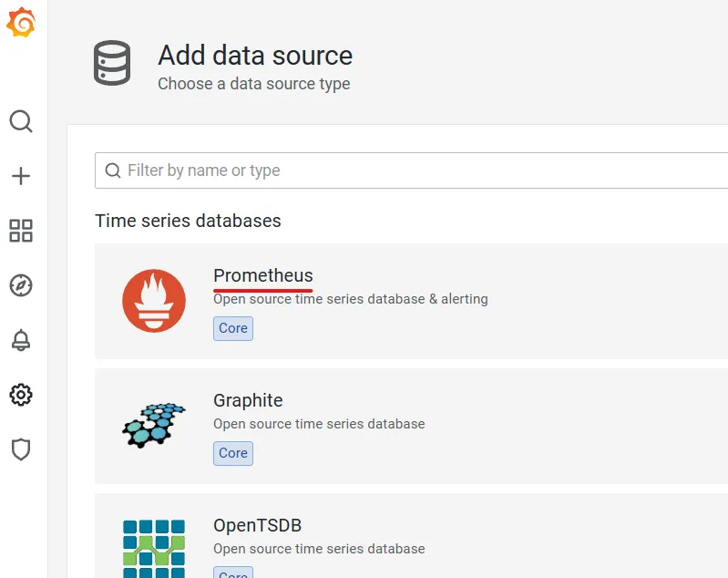The width and height of the screenshot is (728, 578).
Task: Open the Explore compass sidebar icon
Action: click(21, 285)
